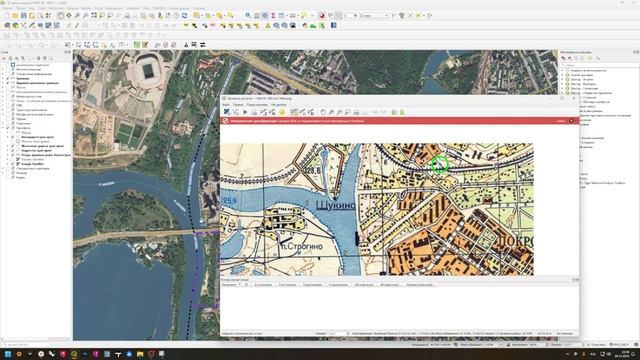Open Georeferencer transformation settings gear
Screen dimensions: 640x360
(x=282, y=112)
